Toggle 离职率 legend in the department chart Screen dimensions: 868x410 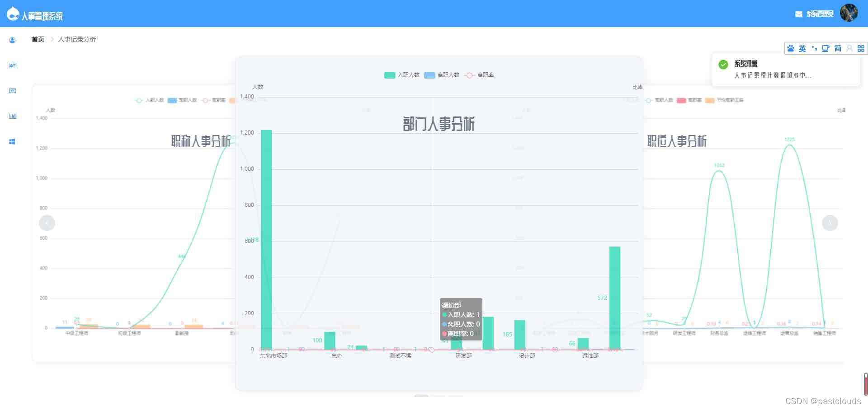479,75
